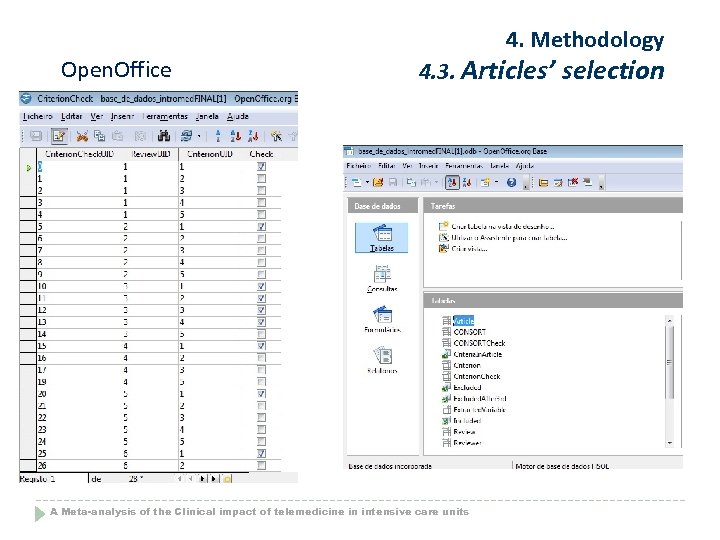Click the scroll up arrow in Tabelas list

click(669, 320)
